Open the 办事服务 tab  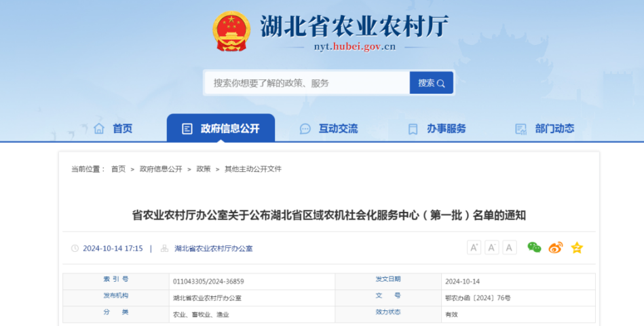(437, 128)
